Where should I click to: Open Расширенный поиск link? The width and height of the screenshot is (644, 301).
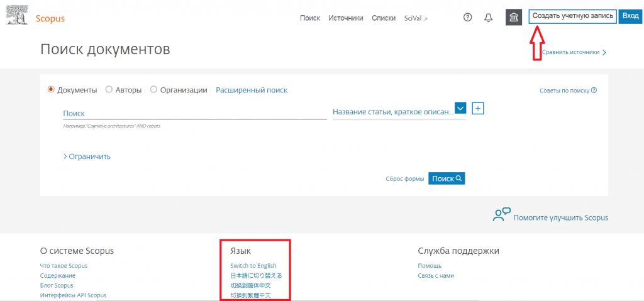(252, 90)
